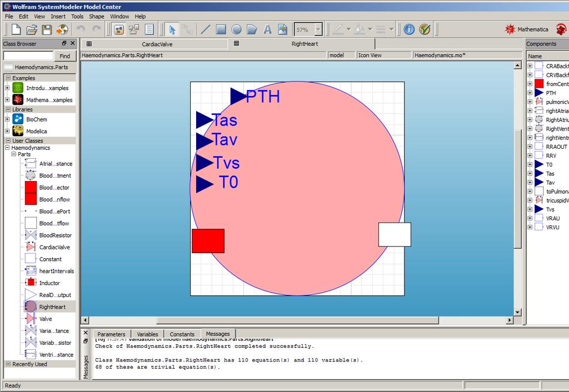This screenshot has width=569, height=392.
Task: Click the Find button in Class Browser
Action: 65,56
